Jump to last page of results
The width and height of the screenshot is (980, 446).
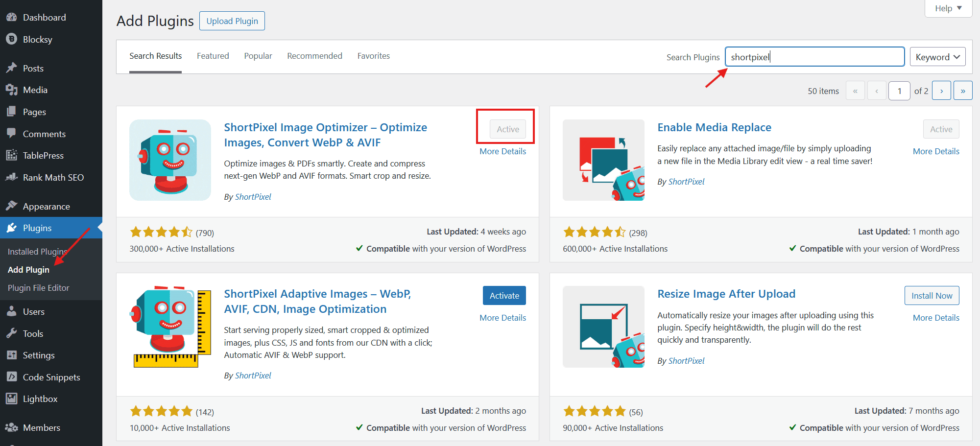(963, 91)
